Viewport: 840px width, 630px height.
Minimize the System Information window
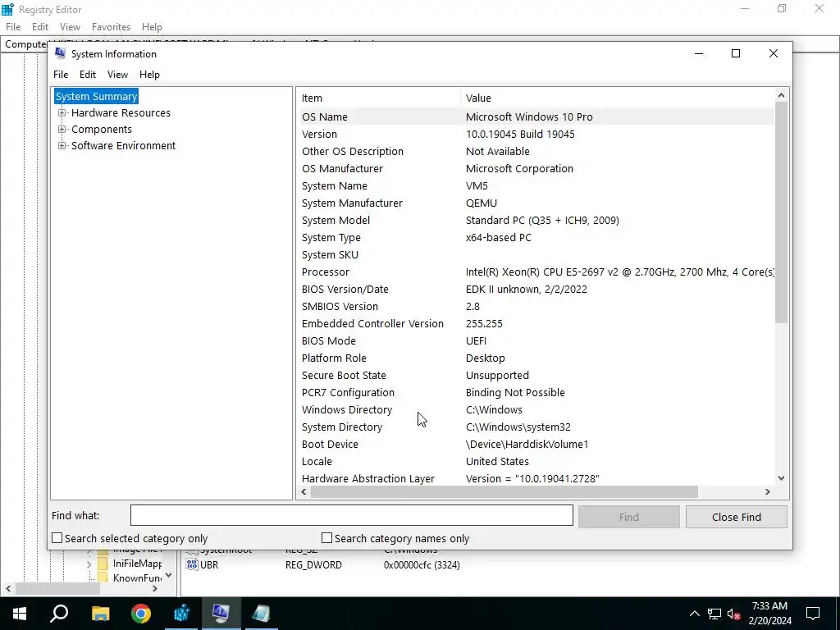pyautogui.click(x=699, y=53)
